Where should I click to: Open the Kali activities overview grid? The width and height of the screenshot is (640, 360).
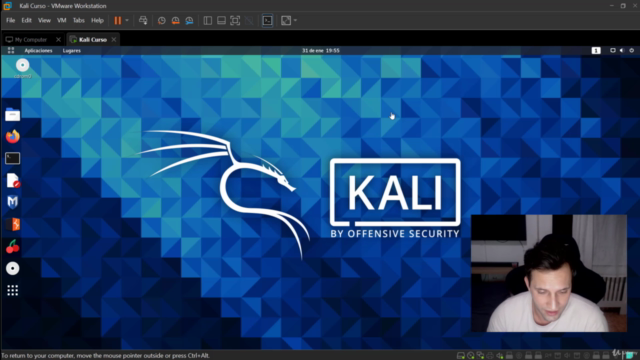[x=11, y=51]
